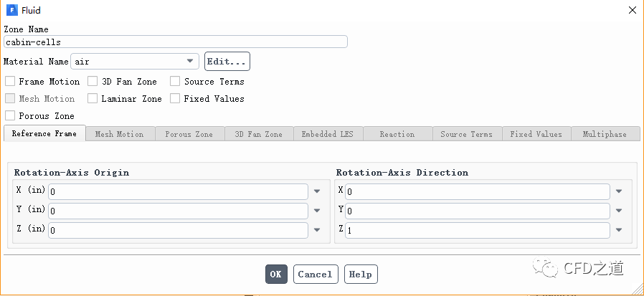
Task: Check the Source Terms option
Action: coord(175,82)
